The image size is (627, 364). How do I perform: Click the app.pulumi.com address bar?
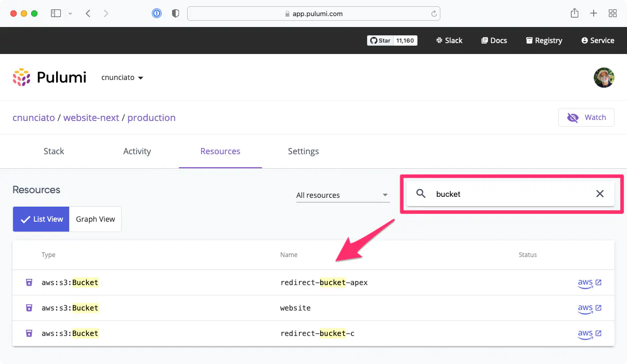tap(313, 14)
